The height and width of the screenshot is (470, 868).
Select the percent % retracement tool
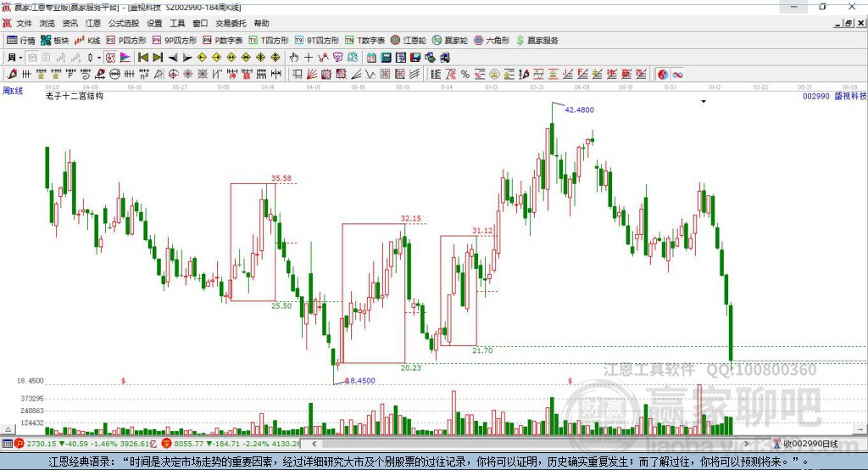click(x=465, y=75)
